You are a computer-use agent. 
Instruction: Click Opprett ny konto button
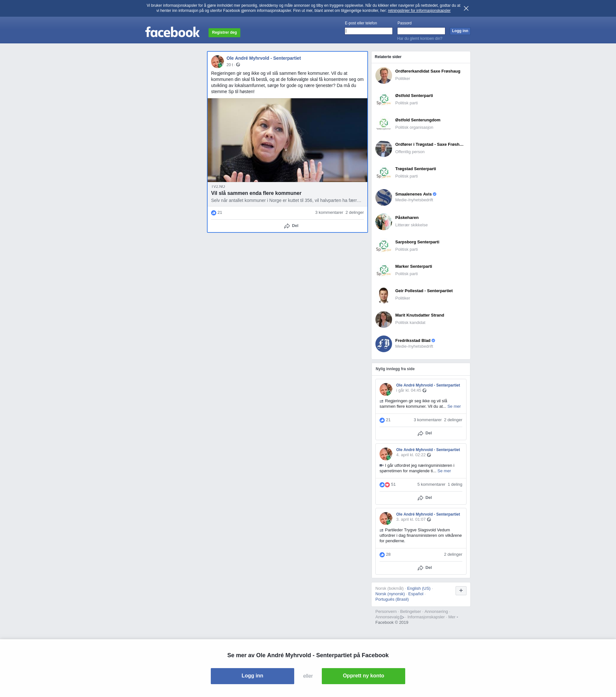363,676
